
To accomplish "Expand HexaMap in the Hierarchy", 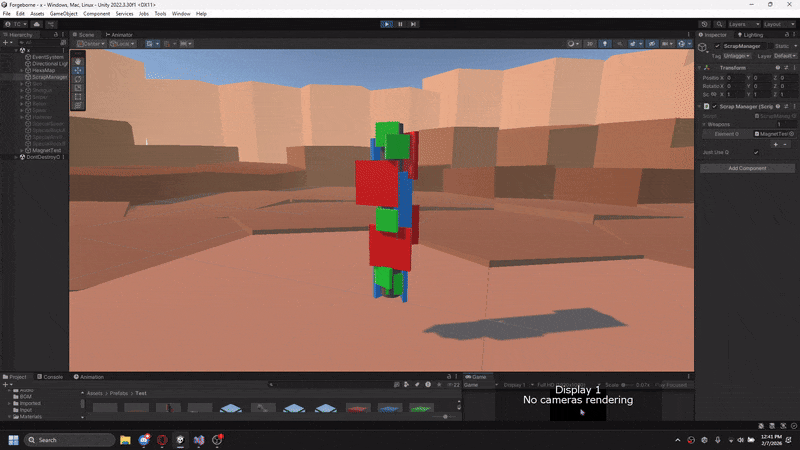I will (x=22, y=70).
